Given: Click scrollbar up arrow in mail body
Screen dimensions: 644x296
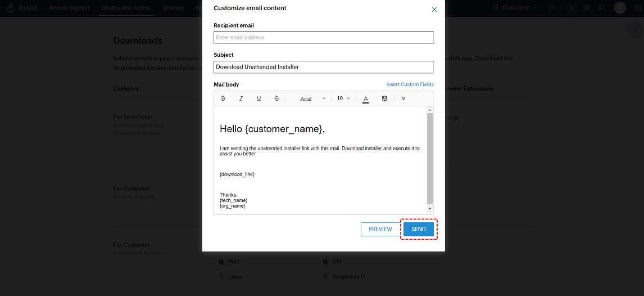Looking at the screenshot, I should point(430,110).
